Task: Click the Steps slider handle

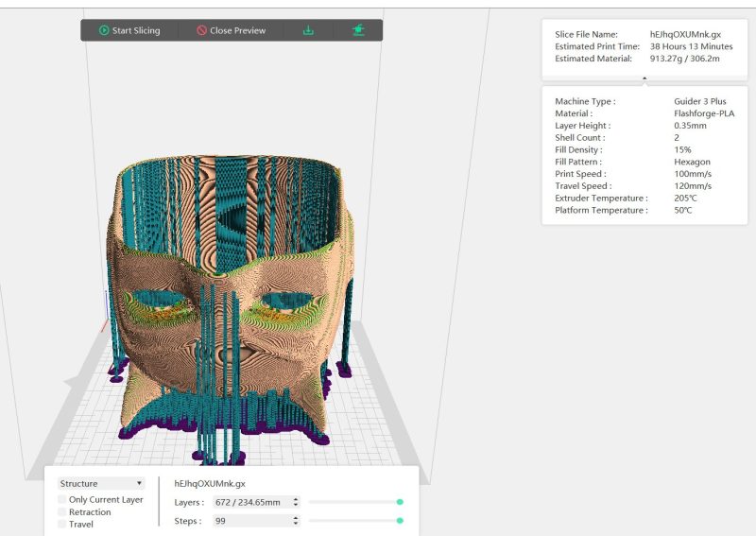Action: pos(400,521)
